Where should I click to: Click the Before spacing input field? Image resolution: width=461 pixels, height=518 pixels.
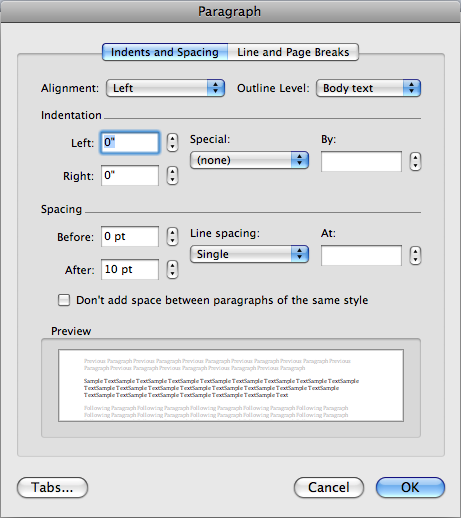point(130,236)
